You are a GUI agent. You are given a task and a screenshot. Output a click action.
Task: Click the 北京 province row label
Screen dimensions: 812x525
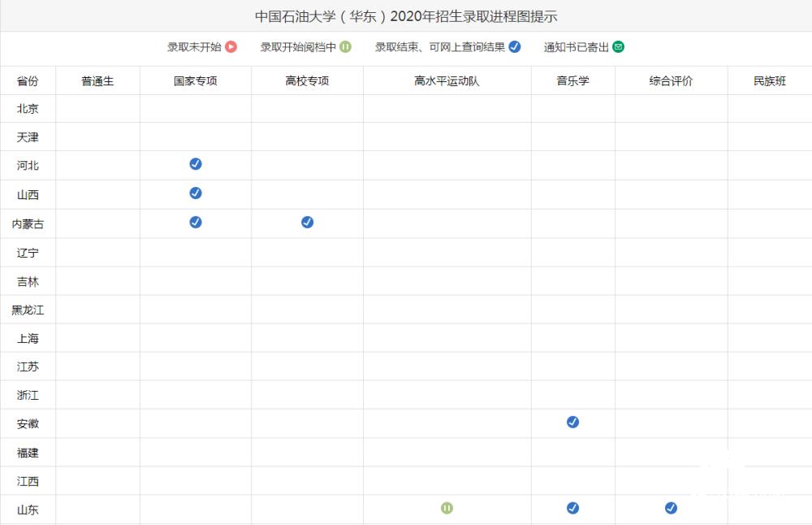pos(28,109)
